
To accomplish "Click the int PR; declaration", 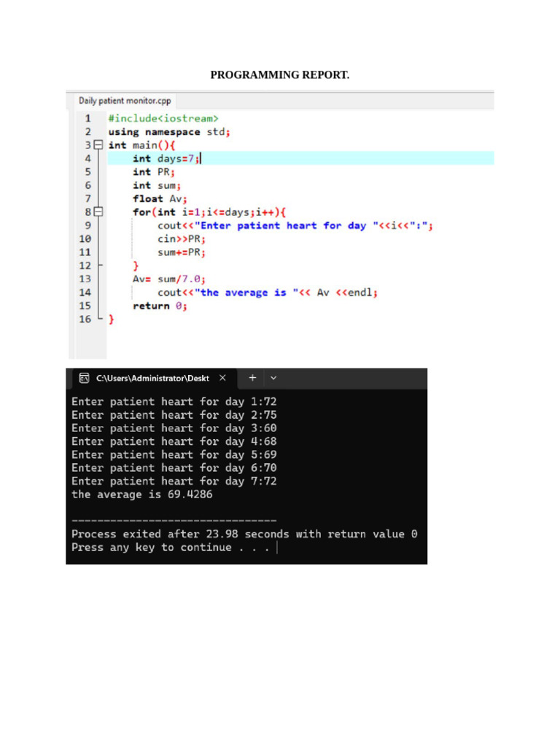I will click(154, 172).
